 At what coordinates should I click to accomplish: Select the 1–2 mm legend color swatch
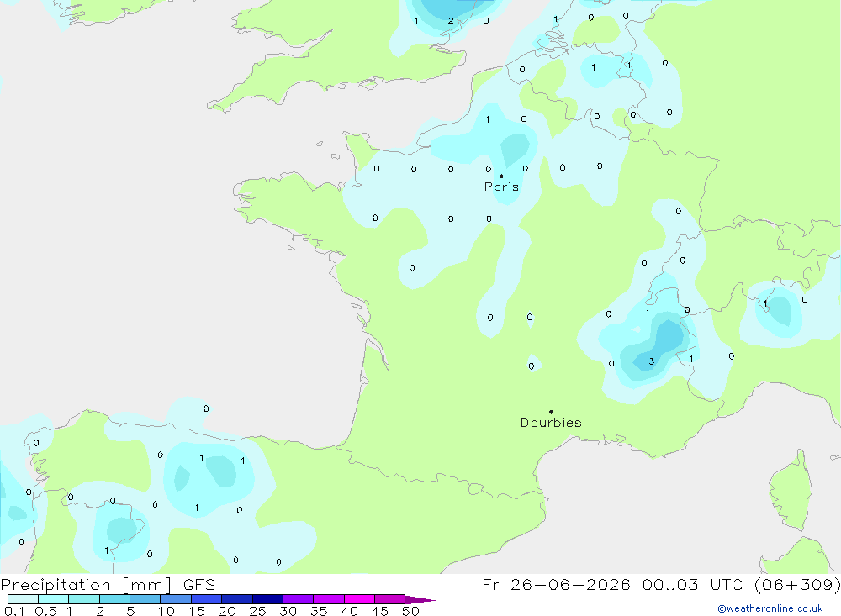[84, 599]
